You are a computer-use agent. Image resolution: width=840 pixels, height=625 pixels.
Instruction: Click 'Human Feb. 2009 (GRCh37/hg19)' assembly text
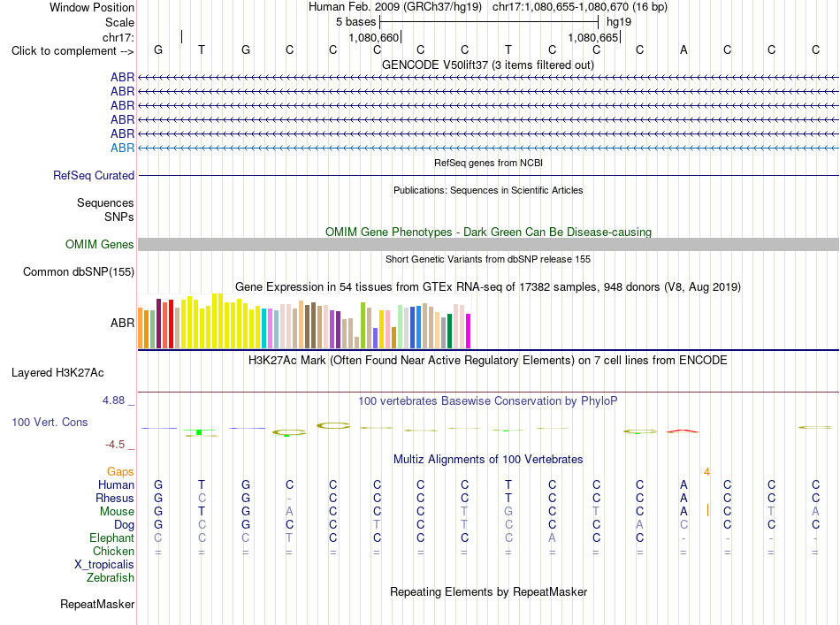tap(395, 7)
